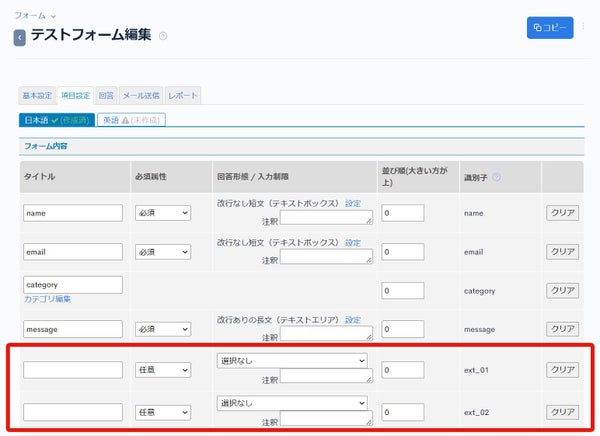This screenshot has height=436, width=600.
Task: Click 注釈 textarea in the message row
Action: [x=326, y=333]
